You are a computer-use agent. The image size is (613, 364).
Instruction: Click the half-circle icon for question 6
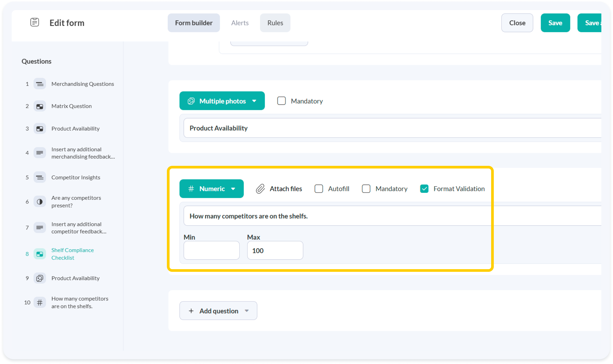click(40, 202)
